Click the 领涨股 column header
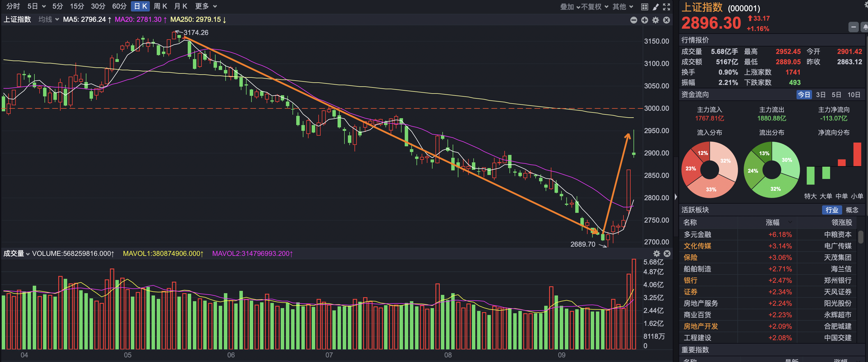 (x=842, y=222)
